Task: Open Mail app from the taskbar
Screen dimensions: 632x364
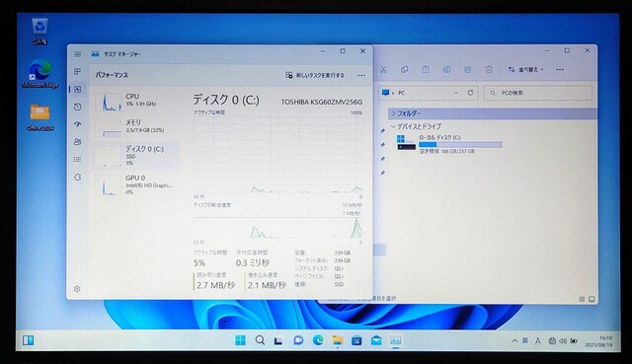Action: 376,340
